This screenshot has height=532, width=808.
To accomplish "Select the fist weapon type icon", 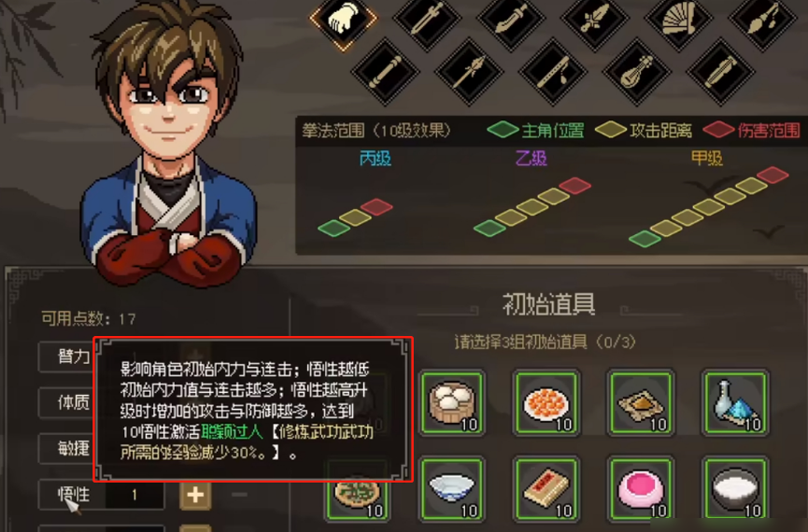I will click(x=343, y=20).
